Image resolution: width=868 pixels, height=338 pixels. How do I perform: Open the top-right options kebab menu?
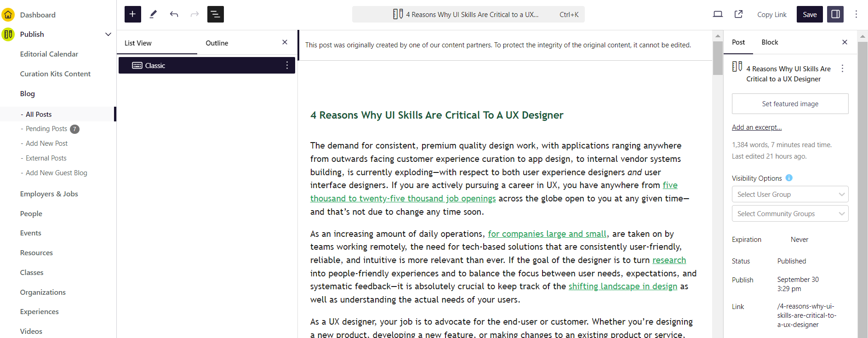[856, 14]
